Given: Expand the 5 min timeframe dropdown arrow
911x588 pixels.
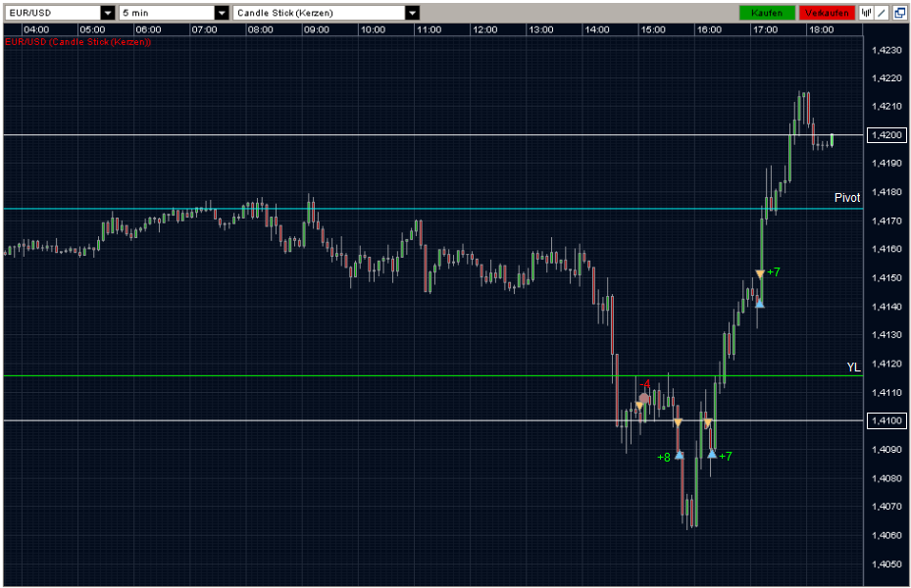Looking at the screenshot, I should coord(222,13).
